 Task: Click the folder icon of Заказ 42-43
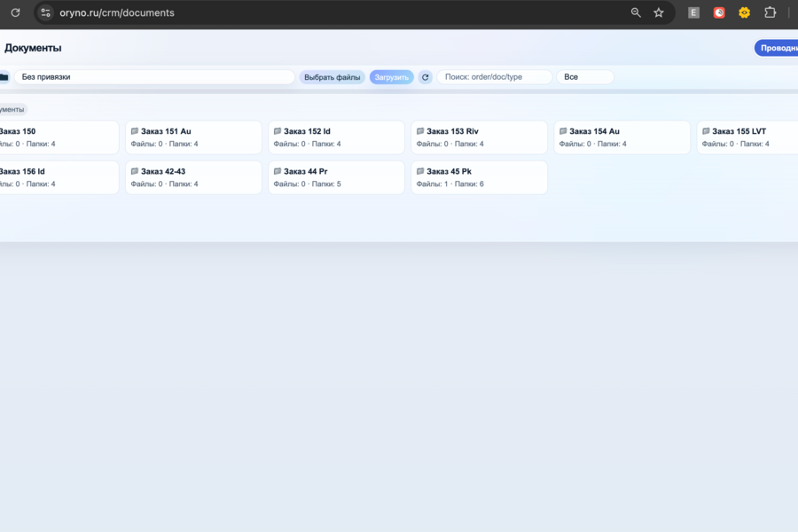[135, 171]
